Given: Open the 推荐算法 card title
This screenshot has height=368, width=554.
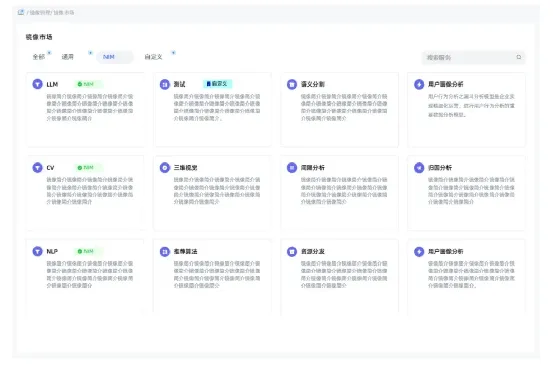Looking at the screenshot, I should pyautogui.click(x=185, y=251).
